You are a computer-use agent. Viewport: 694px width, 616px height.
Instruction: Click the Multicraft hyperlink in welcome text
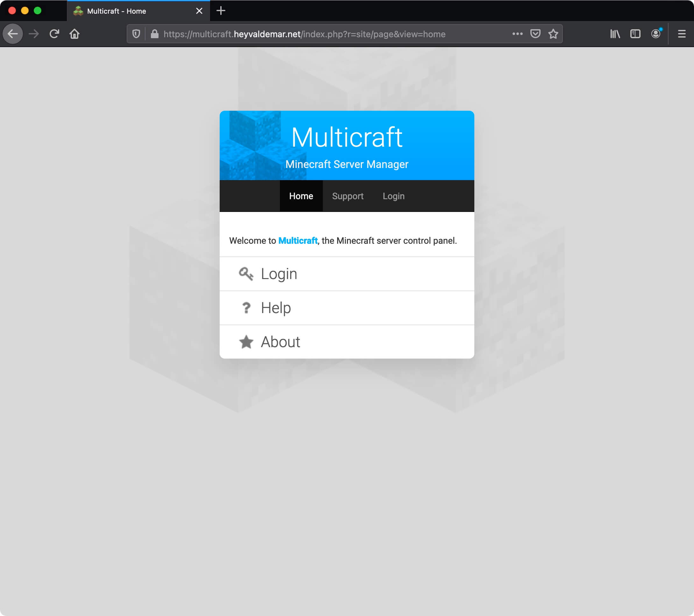[297, 240]
